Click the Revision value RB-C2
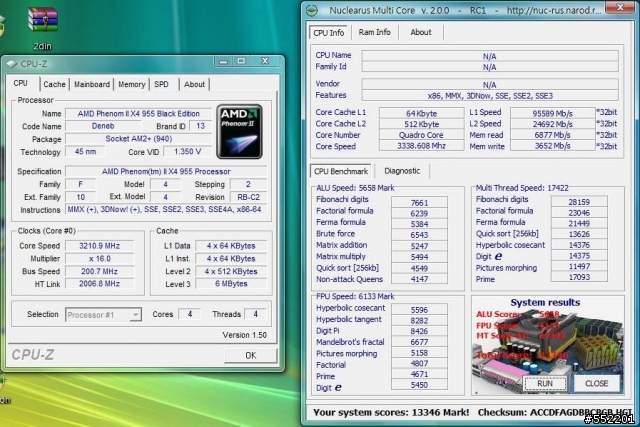Image resolution: width=640 pixels, height=427 pixels. [x=248, y=197]
